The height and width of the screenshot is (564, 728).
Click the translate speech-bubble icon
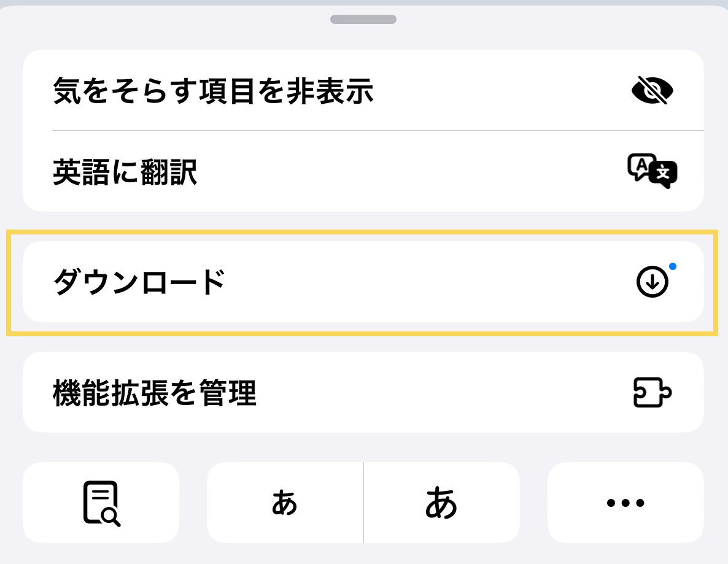652,171
